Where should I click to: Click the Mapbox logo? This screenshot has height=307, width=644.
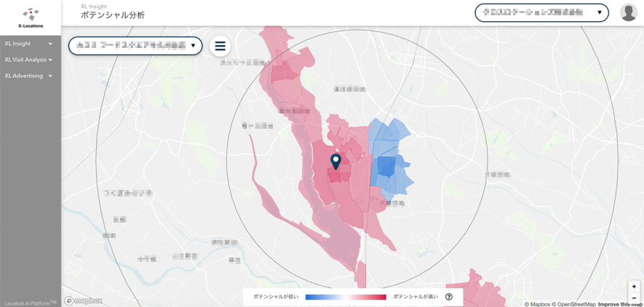tap(83, 301)
